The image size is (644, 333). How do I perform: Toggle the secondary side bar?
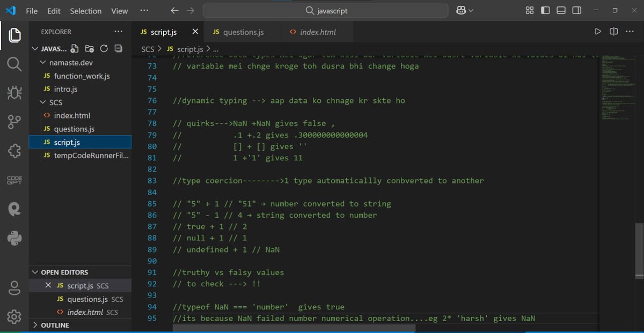pyautogui.click(x=576, y=11)
